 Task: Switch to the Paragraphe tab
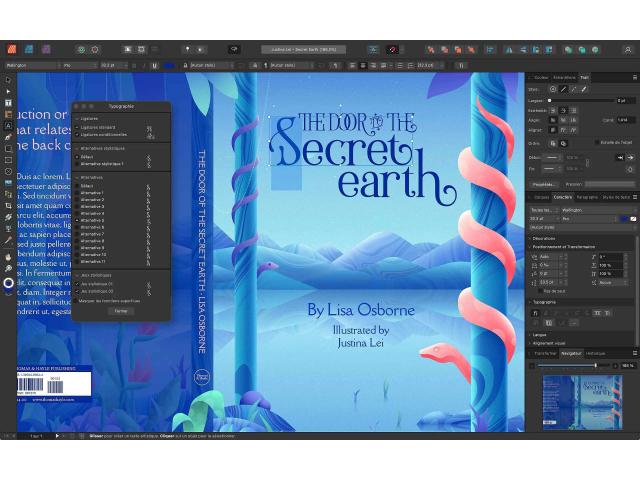589,197
